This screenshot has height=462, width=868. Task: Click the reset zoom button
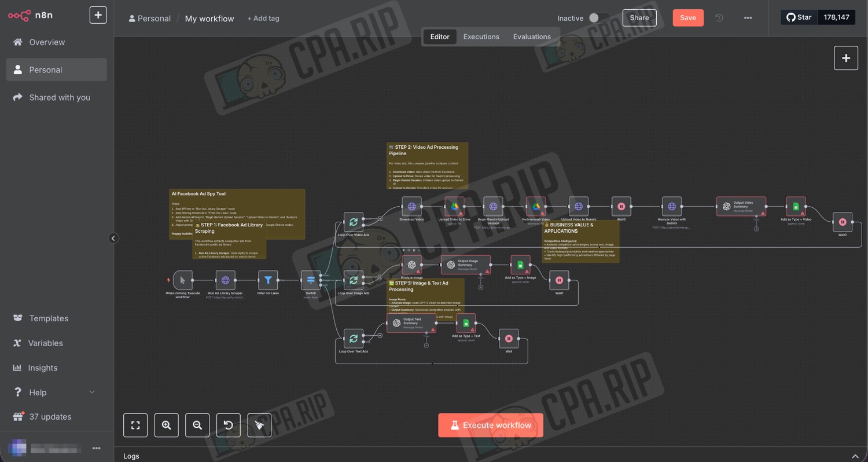pyautogui.click(x=229, y=425)
